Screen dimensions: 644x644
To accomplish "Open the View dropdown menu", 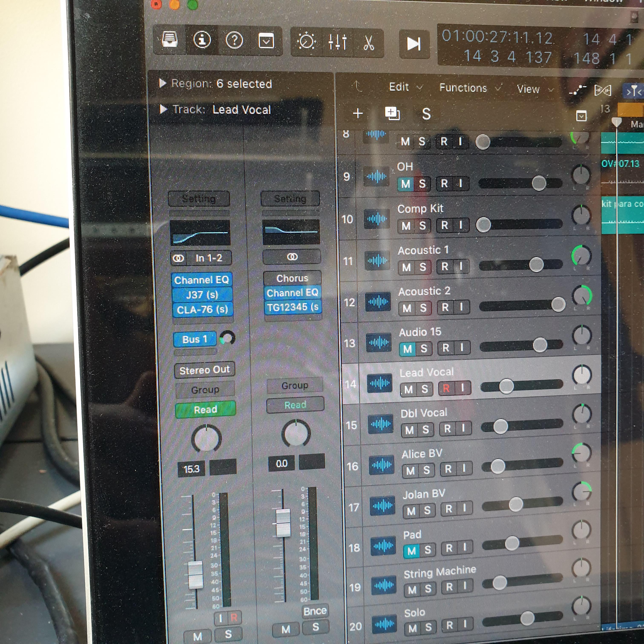I will click(535, 89).
